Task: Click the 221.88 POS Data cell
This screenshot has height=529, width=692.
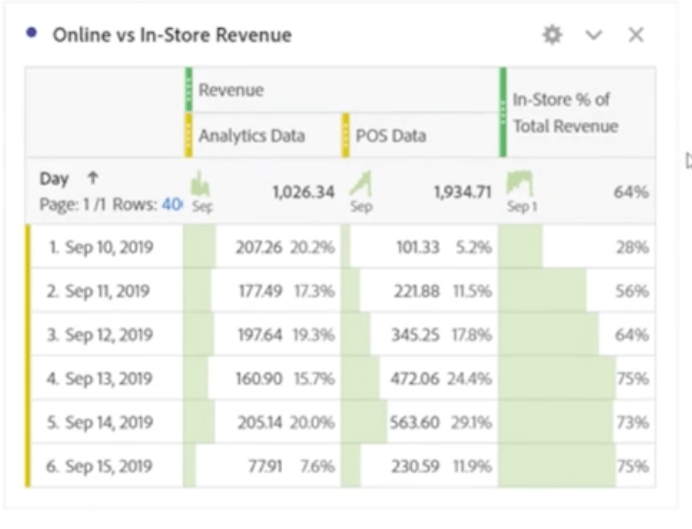Action: pos(417,291)
